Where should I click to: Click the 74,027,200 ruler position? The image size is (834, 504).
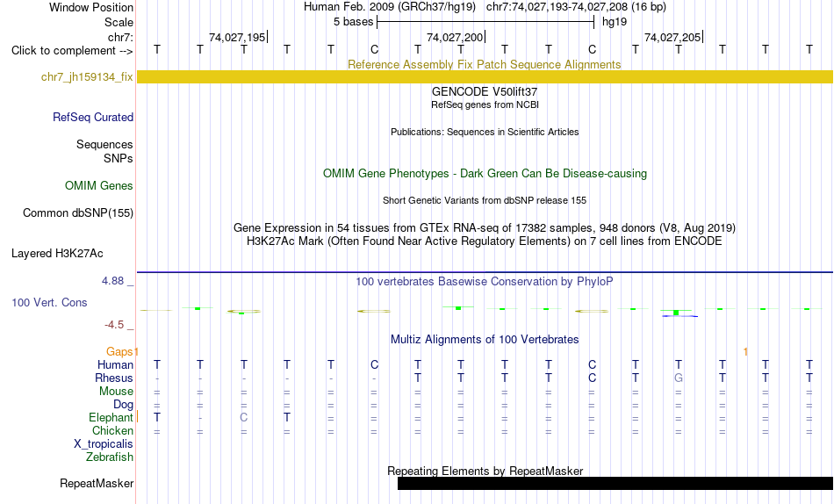(x=455, y=37)
